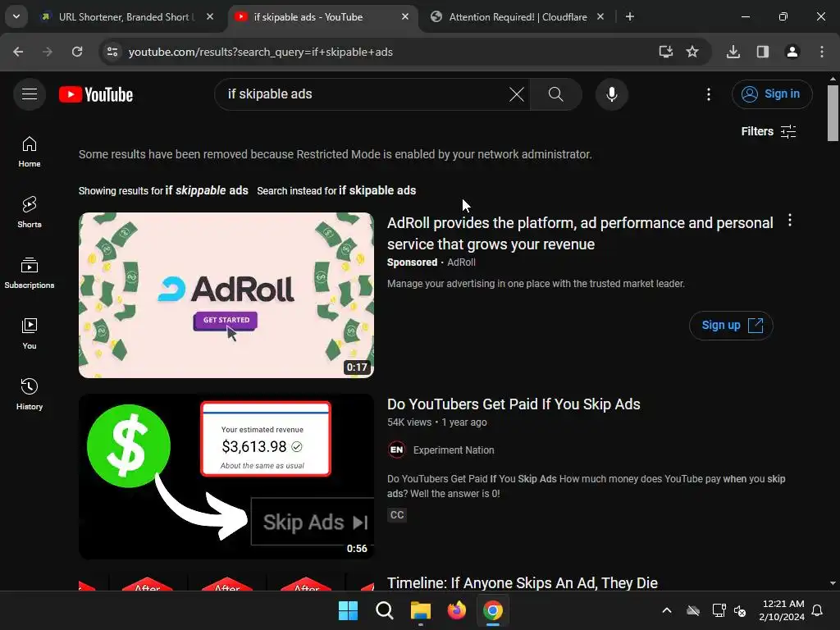The height and width of the screenshot is (630, 840).
Task: Expand the tab search dropdown arrow
Action: (x=16, y=16)
